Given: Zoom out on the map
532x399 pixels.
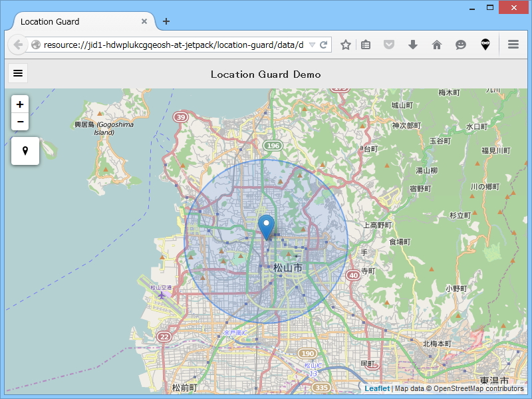Looking at the screenshot, I should [20, 122].
